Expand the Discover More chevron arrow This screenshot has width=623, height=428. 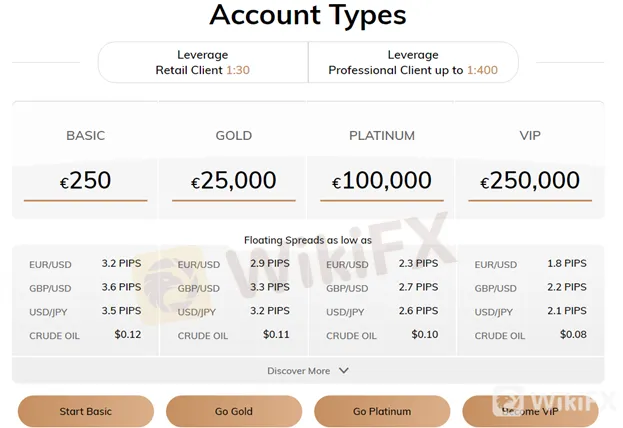(x=344, y=370)
